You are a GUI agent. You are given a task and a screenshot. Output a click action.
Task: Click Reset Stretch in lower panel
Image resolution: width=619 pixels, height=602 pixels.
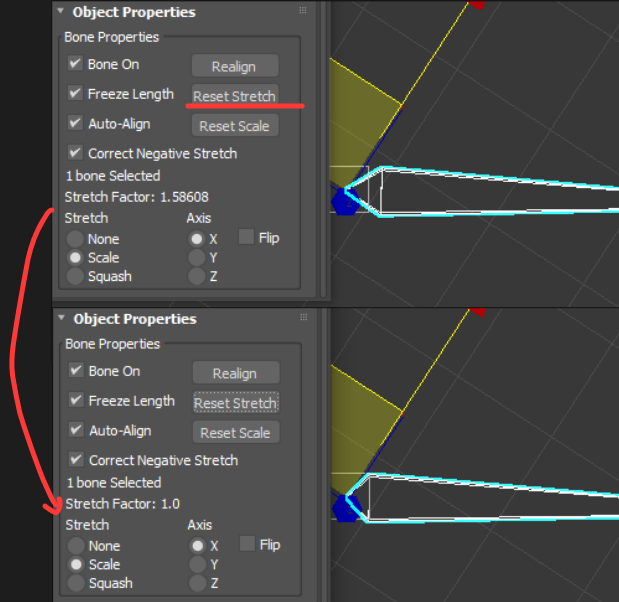point(236,403)
